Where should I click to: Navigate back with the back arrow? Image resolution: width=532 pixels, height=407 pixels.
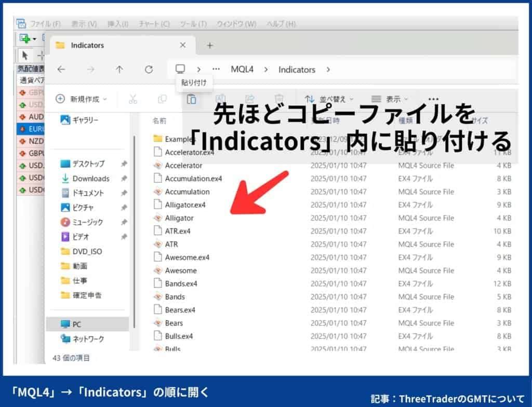(61, 69)
